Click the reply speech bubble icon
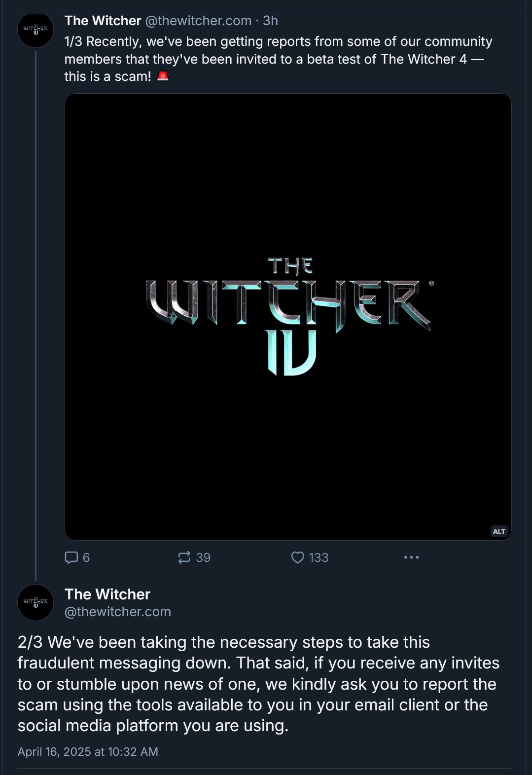This screenshot has width=532, height=775. 71,557
